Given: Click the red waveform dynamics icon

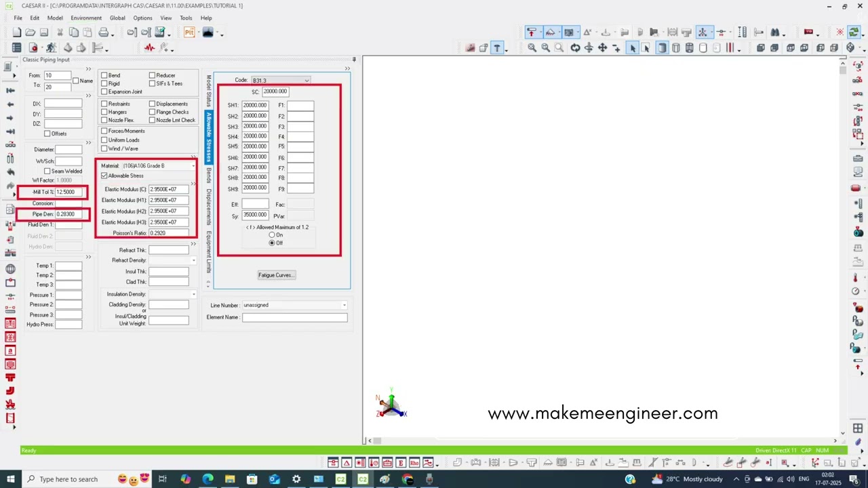Looking at the screenshot, I should point(149,47).
